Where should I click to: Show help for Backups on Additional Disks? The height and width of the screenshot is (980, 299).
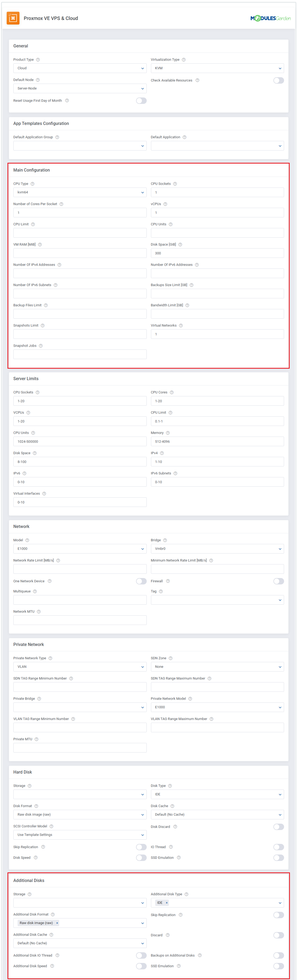pyautogui.click(x=200, y=955)
